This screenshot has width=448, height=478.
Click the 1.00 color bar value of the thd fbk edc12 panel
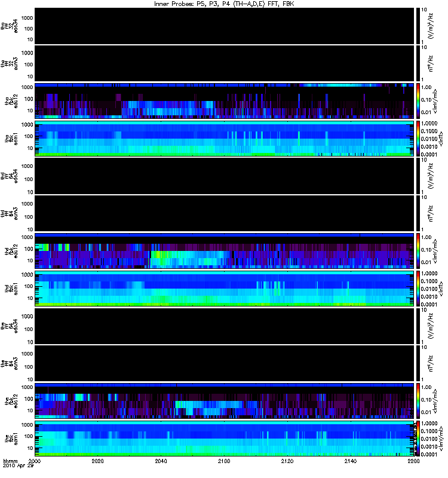[x=426, y=237]
